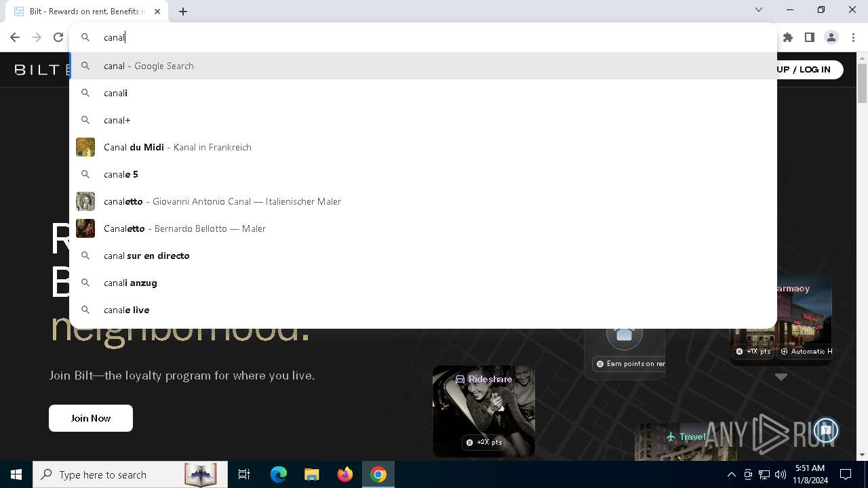Select 'Canaletto - Bernardo Bellotto' suggestion
The image size is (868, 488).
[424, 228]
